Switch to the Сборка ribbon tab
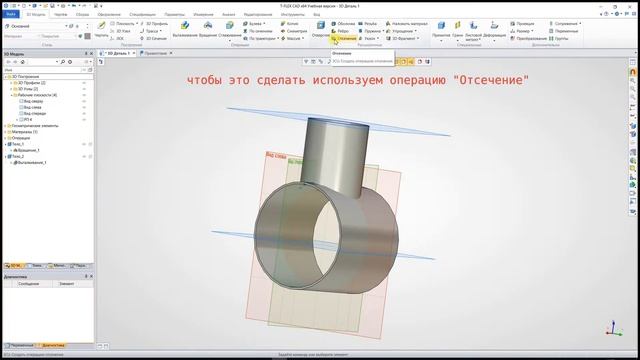Screen dimensions: 640x360 click(x=82, y=14)
